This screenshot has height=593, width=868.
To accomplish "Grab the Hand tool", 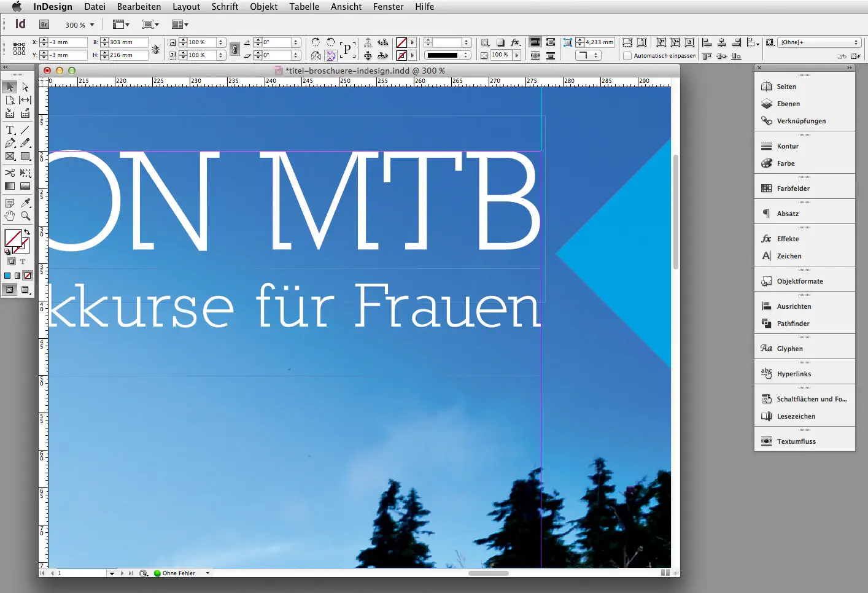I will coord(9,215).
